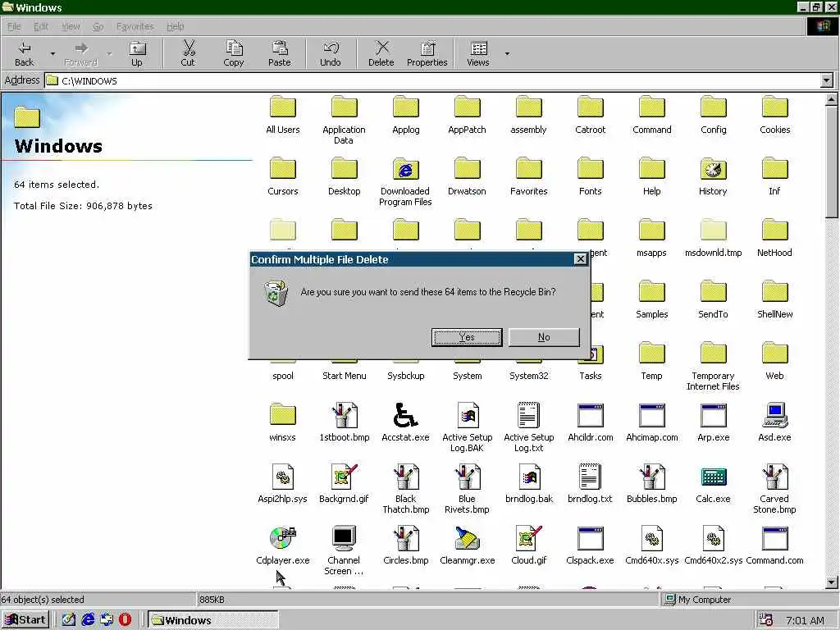This screenshot has height=630, width=840.
Task: Select the Aspi2hlp.sys file
Action: click(x=283, y=484)
